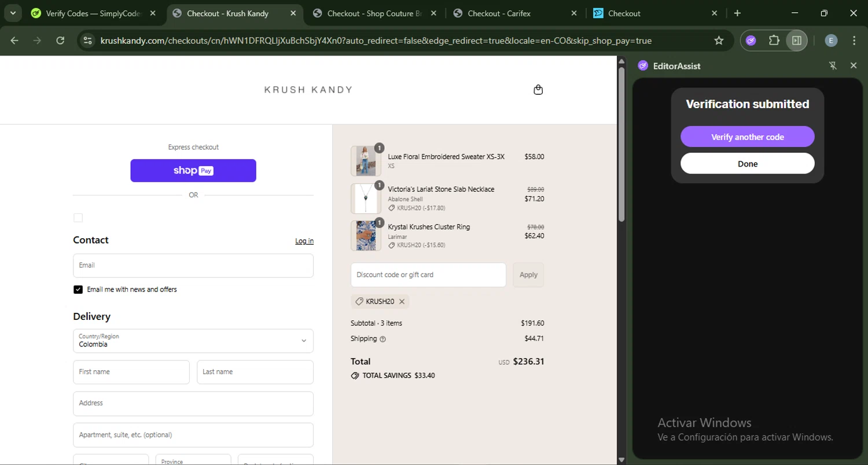Pay with Shop Pay express button

tap(193, 171)
